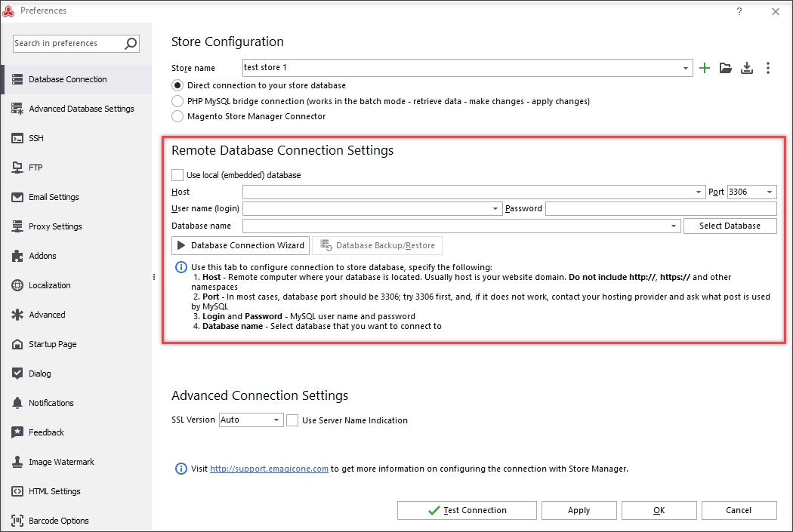Screen dimensions: 793x532
Task: Expand the Host dropdown arrow
Action: (x=699, y=192)
